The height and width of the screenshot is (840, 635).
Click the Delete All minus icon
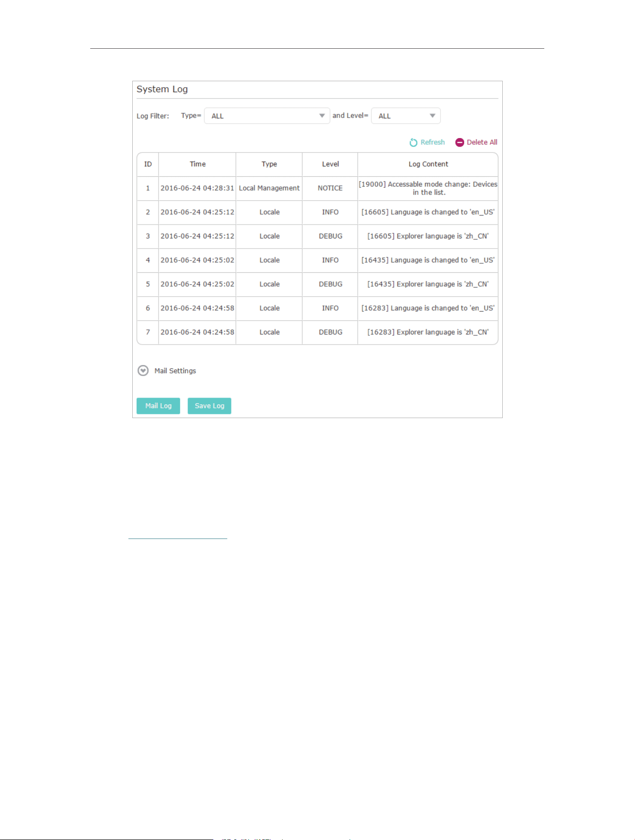tap(460, 142)
